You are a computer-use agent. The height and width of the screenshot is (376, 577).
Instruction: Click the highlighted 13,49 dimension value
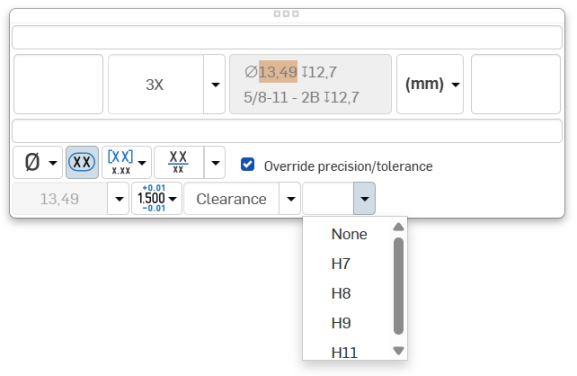point(278,72)
